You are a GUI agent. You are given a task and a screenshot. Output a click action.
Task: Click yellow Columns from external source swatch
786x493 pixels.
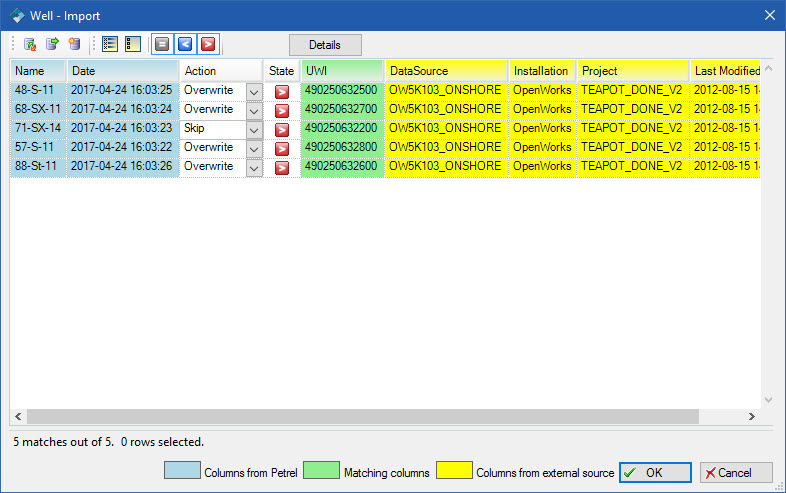(x=454, y=470)
